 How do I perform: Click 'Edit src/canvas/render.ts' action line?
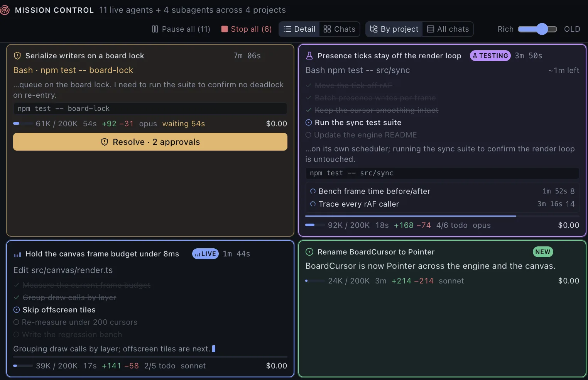pos(63,270)
